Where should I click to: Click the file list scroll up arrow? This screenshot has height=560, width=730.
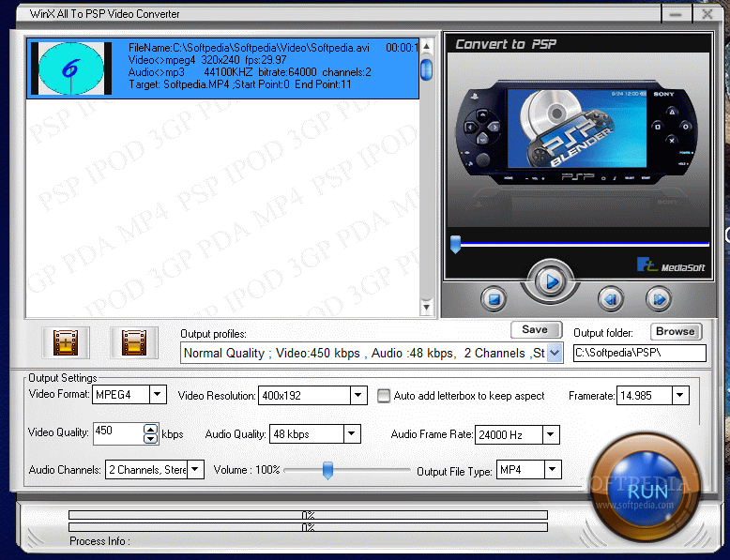pos(426,46)
